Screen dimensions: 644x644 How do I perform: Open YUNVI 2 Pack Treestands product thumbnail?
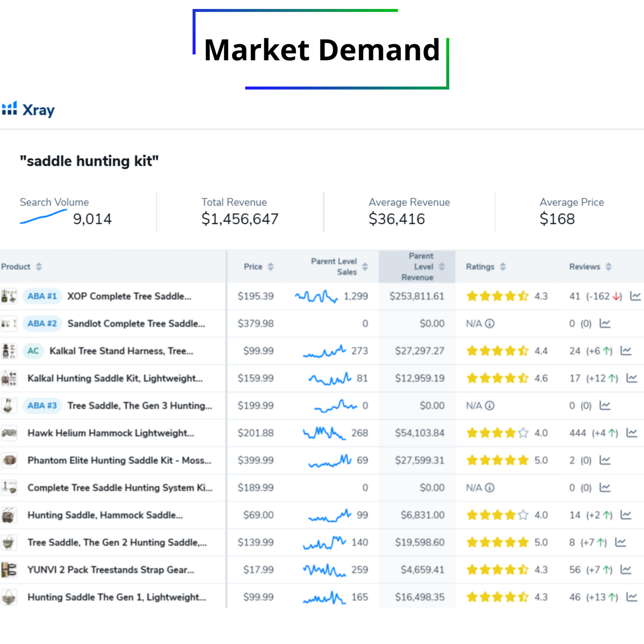pos(9,570)
